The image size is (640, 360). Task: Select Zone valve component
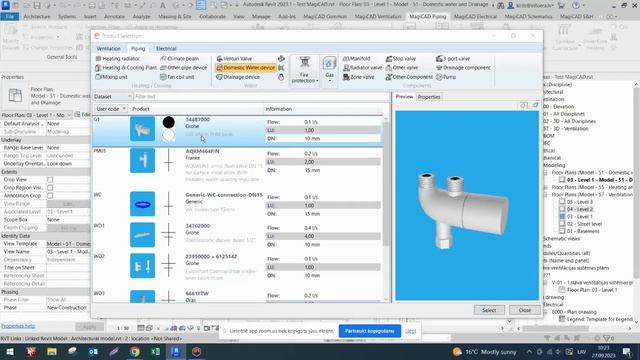coord(359,77)
